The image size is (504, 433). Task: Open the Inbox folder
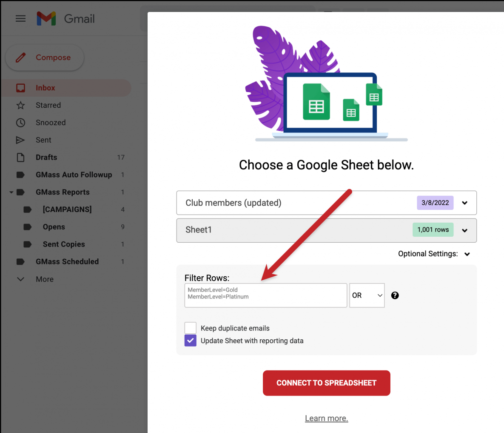click(66, 88)
